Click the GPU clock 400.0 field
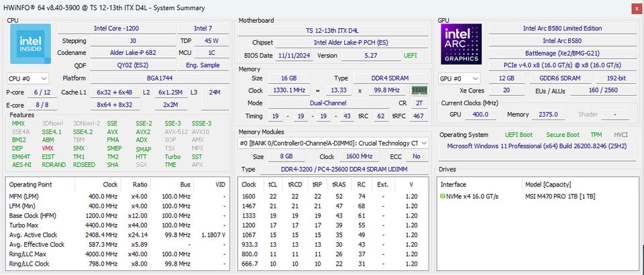The width and height of the screenshot is (644, 275). 480,115
